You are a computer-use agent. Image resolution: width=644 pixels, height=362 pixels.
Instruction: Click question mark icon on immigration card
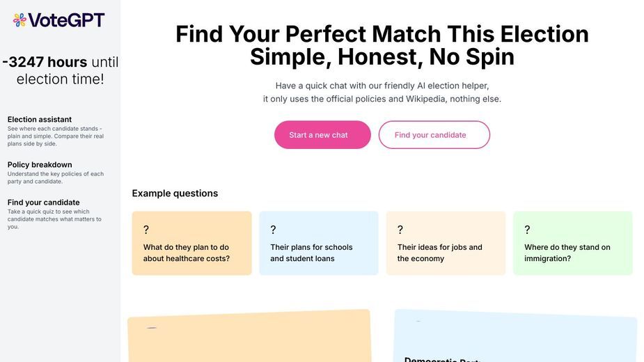point(527,230)
